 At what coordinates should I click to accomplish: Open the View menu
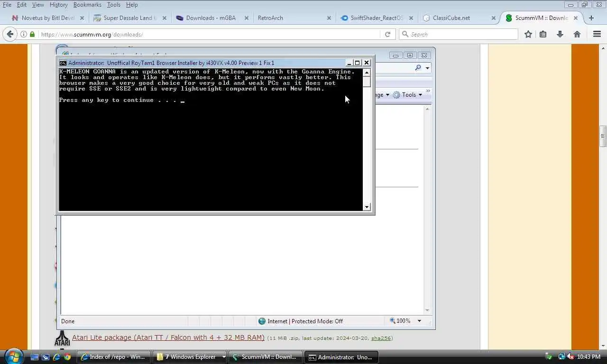pyautogui.click(x=38, y=5)
